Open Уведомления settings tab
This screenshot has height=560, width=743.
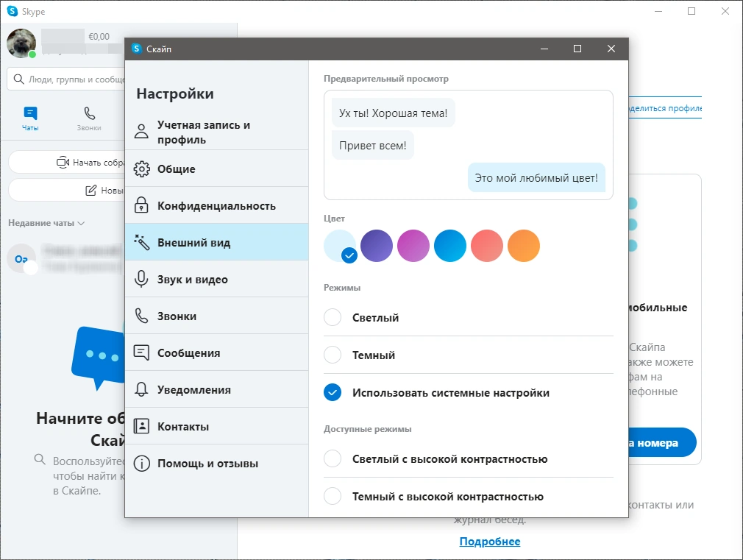(x=216, y=389)
